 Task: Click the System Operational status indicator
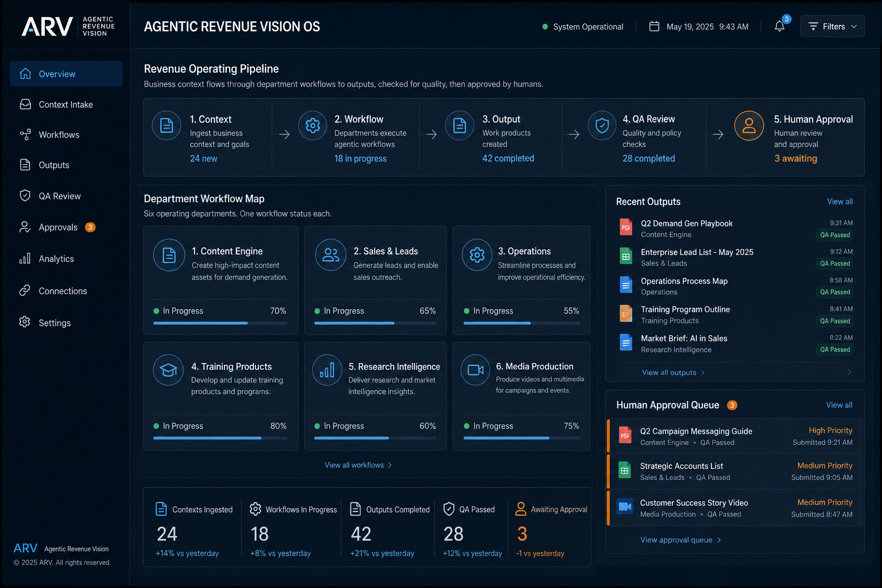tap(583, 26)
